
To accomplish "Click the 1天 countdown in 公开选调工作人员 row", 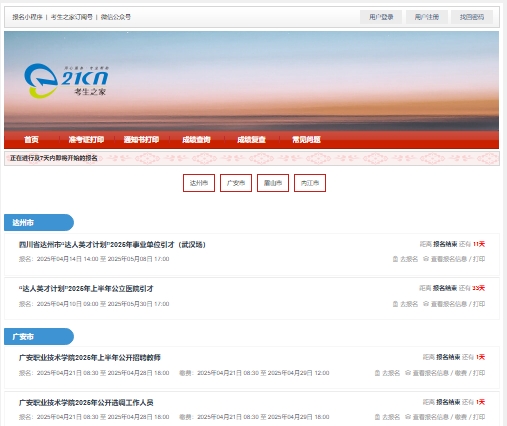I will (480, 402).
